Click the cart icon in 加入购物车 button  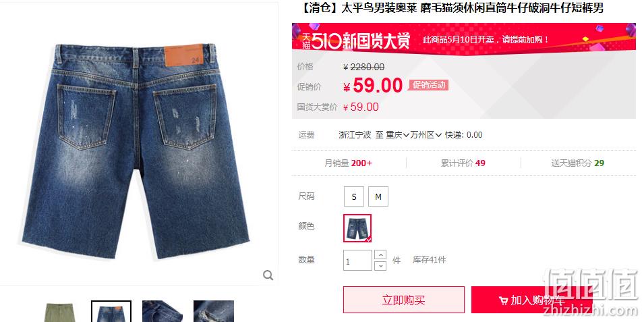click(503, 300)
